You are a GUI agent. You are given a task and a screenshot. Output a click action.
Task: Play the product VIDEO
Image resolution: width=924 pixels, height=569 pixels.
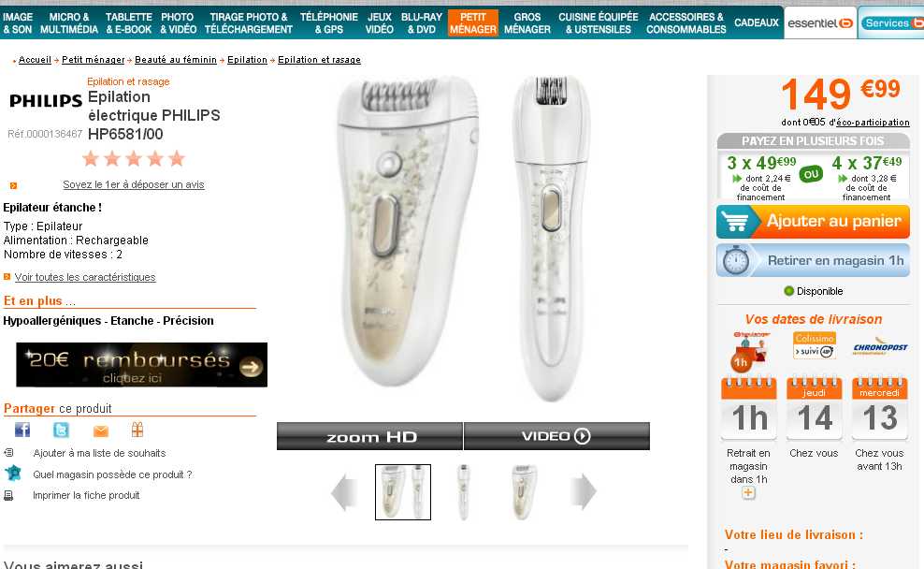(x=556, y=436)
